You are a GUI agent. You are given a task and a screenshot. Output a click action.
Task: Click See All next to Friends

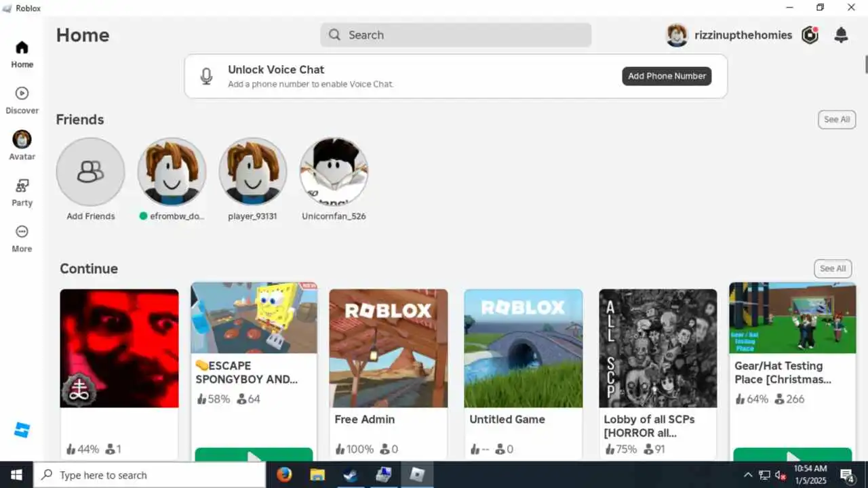point(837,119)
